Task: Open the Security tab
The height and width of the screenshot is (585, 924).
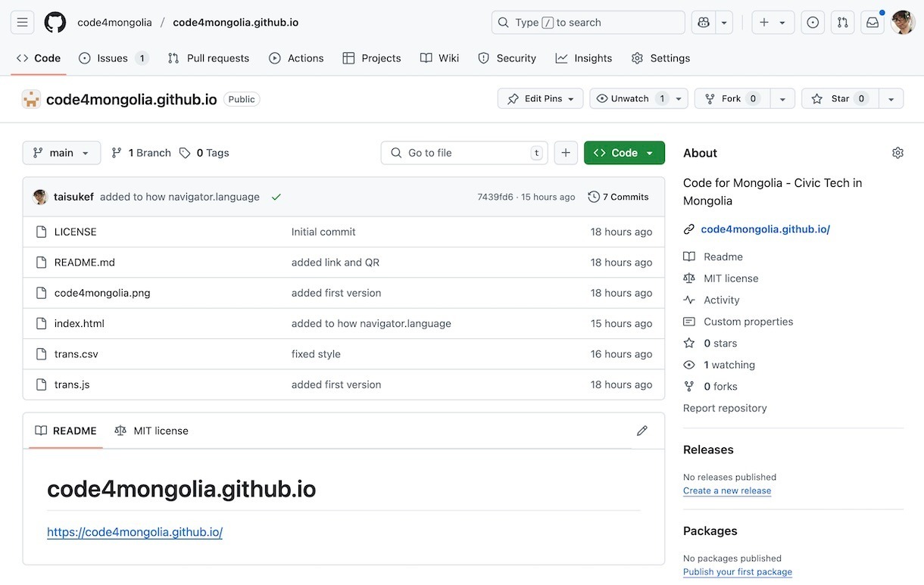Action: coord(507,58)
